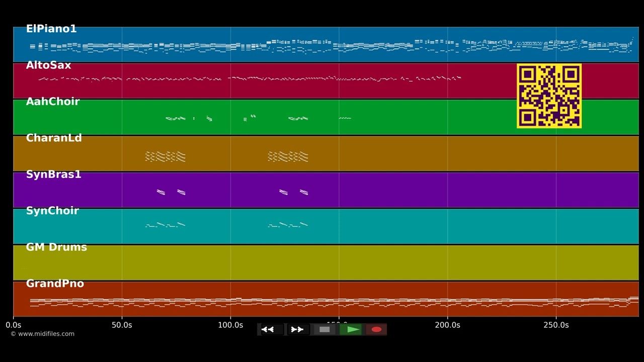Select the GM Drums track label
644x362 pixels.
pos(56,247)
